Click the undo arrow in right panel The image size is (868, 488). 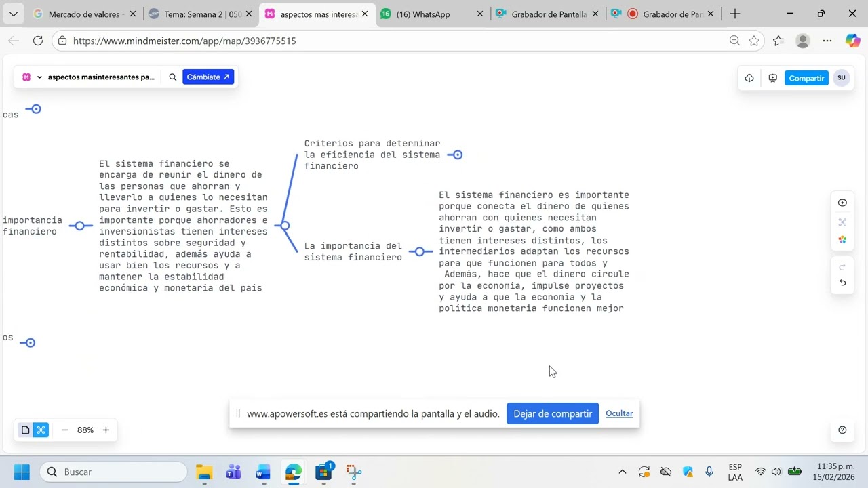[x=842, y=283]
